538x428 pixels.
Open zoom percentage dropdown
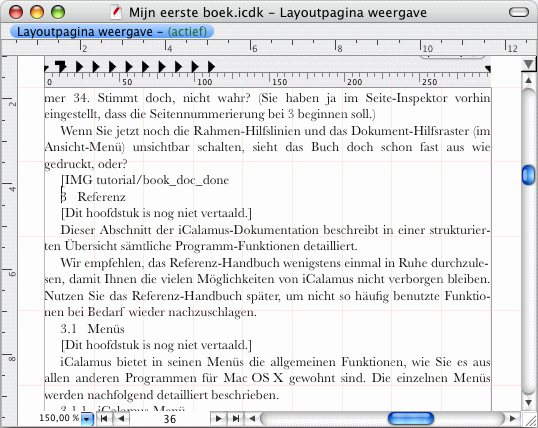[87, 419]
